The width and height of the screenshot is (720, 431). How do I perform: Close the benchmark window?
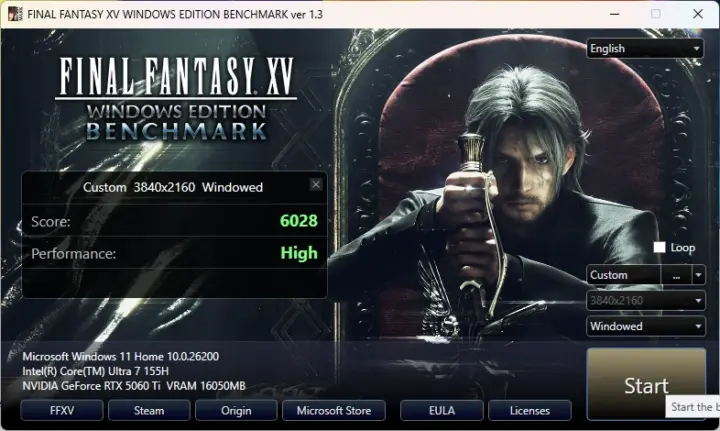tap(698, 14)
